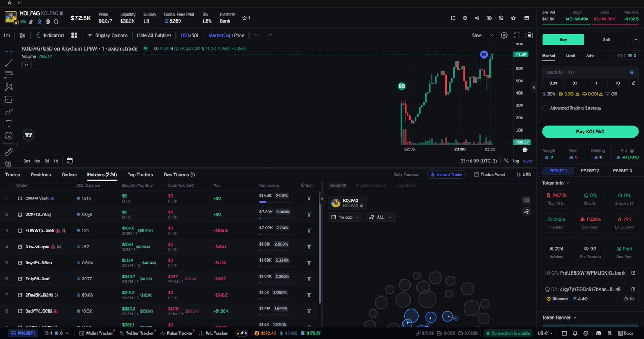The width and height of the screenshot is (644, 339).
Task: Toggle Only Tracked holders filter
Action: [406, 175]
